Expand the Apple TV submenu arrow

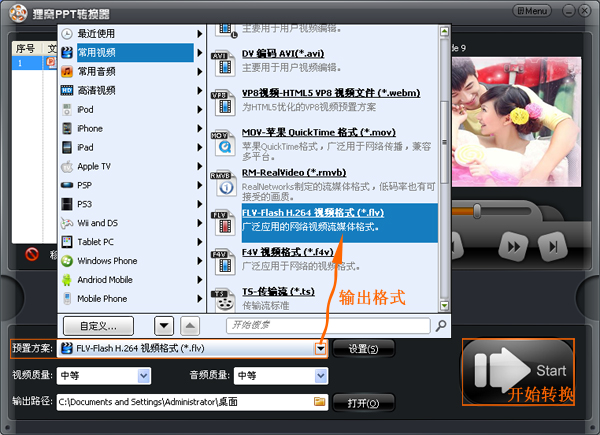coord(199,166)
